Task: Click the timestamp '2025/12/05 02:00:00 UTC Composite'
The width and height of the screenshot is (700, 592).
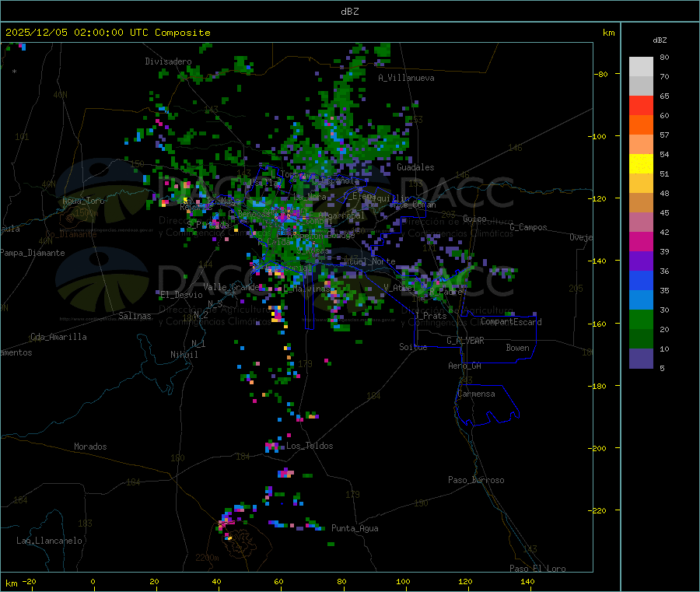Action: point(107,33)
